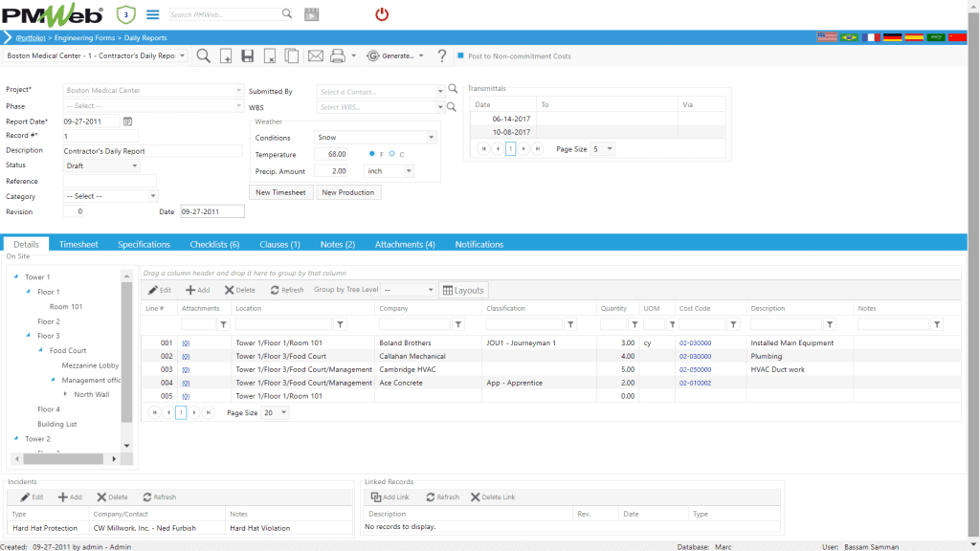The height and width of the screenshot is (551, 980).
Task: Open cost code 02-050000 link
Action: pyautogui.click(x=695, y=370)
